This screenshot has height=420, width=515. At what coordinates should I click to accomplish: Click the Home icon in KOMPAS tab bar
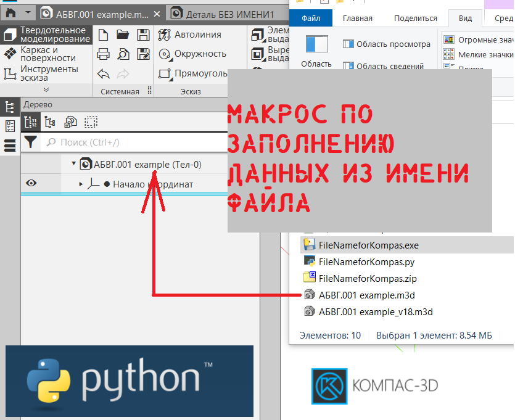pyautogui.click(x=10, y=13)
